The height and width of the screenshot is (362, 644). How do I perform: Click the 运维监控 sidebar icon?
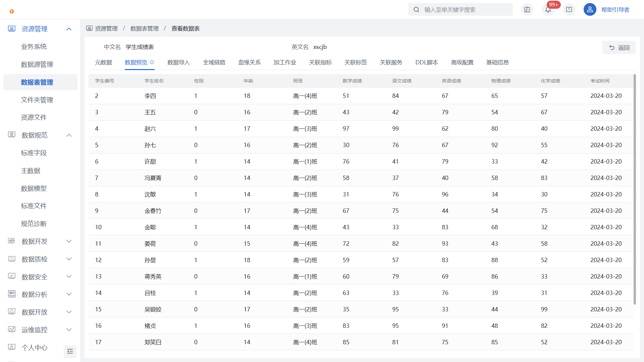tap(12, 329)
